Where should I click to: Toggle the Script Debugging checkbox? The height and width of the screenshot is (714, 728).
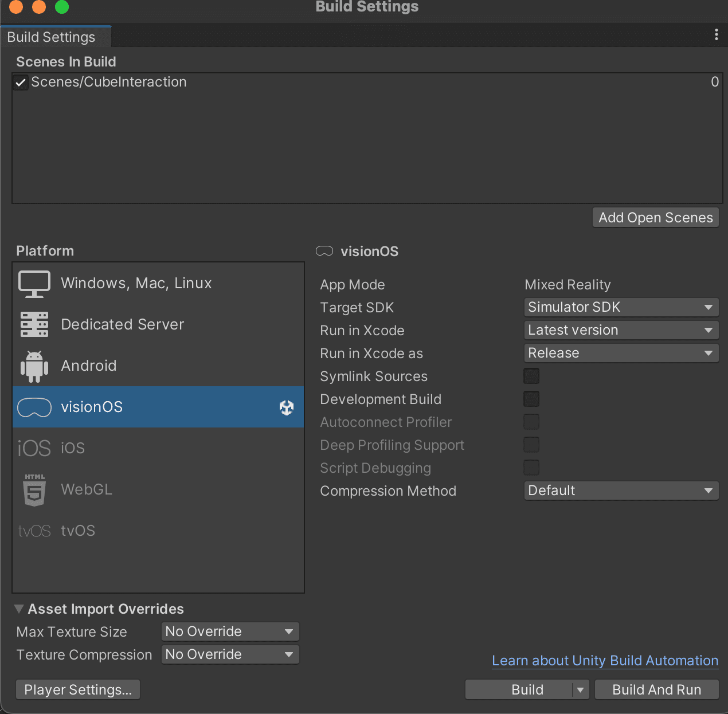click(531, 468)
